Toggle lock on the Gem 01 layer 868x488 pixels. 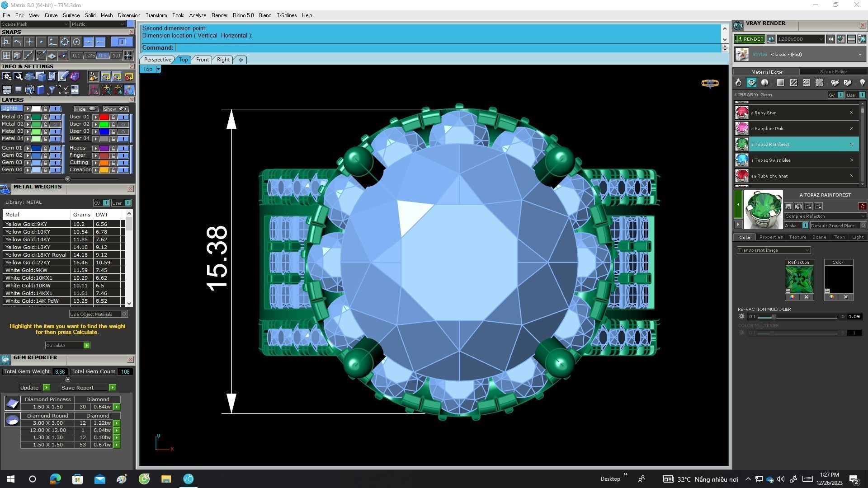tap(45, 148)
